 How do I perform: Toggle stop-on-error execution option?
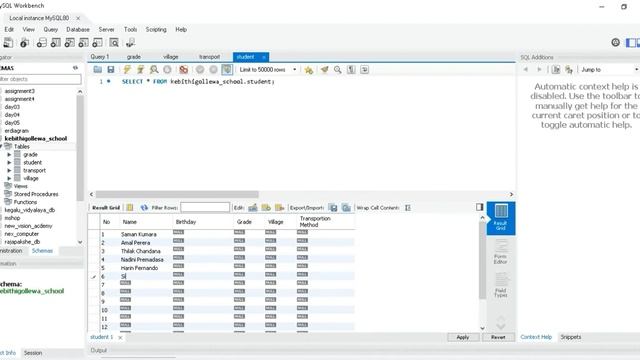[x=184, y=69]
